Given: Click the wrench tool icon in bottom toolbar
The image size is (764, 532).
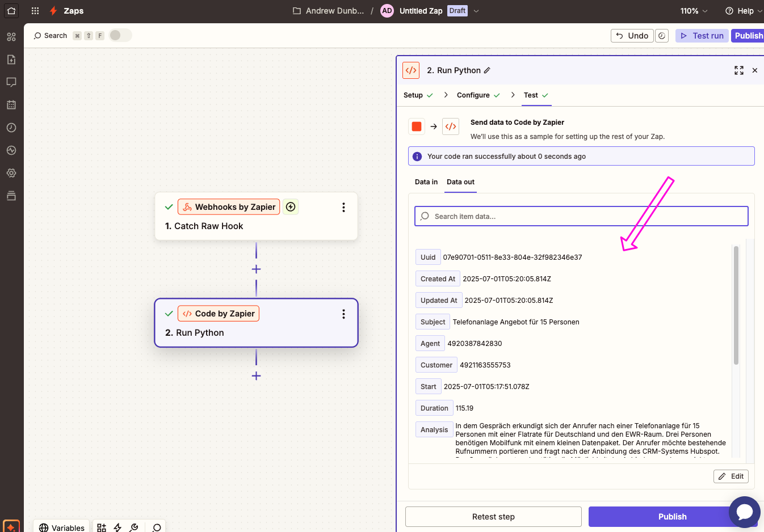Looking at the screenshot, I should tap(134, 527).
